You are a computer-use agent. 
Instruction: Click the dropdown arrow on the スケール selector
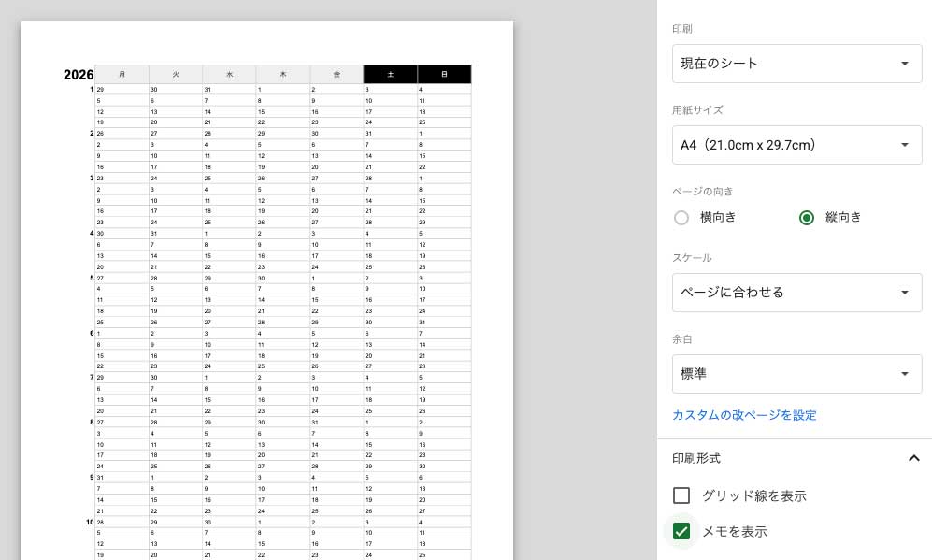(904, 292)
